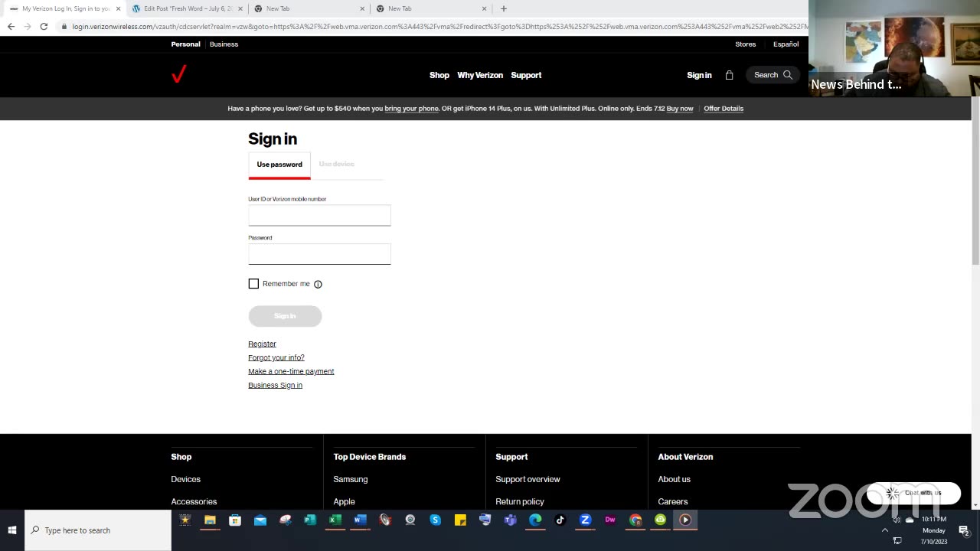The height and width of the screenshot is (551, 980).
Task: Open Offer Details link
Action: (724, 109)
